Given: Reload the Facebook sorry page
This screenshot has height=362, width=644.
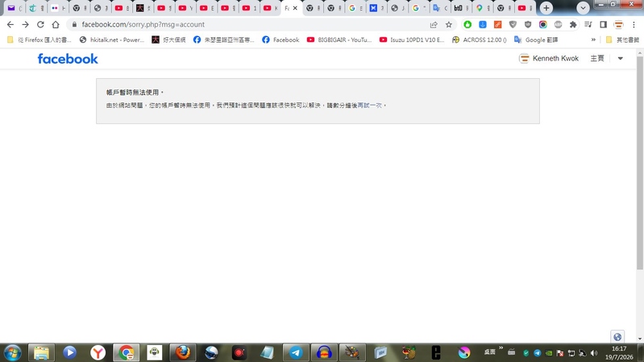Looking at the screenshot, I should click(40, 25).
